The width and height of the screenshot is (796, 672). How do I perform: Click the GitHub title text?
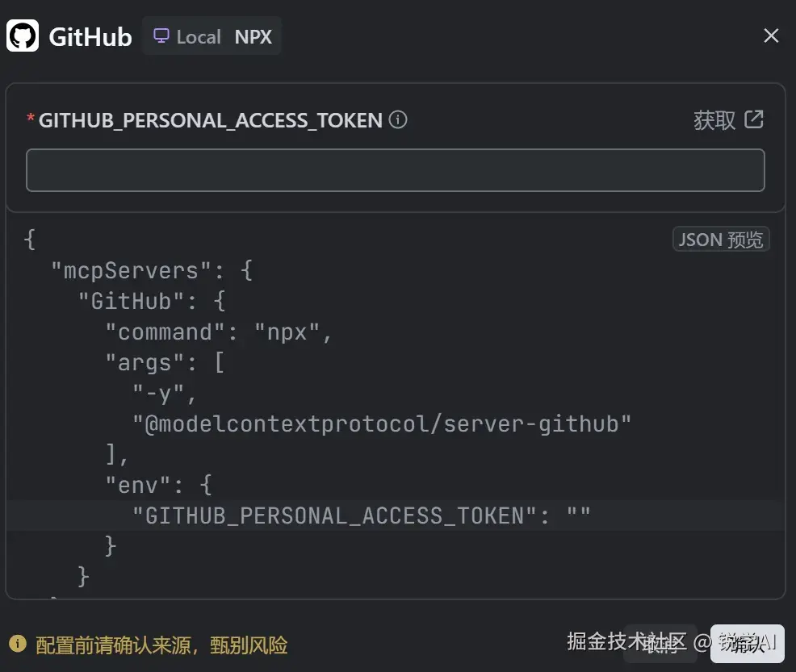(90, 37)
